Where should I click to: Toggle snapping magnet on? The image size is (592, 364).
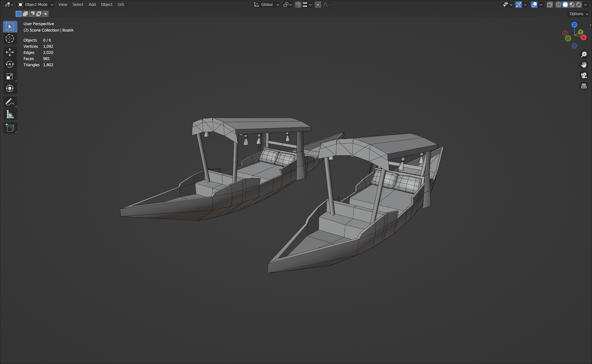(298, 5)
